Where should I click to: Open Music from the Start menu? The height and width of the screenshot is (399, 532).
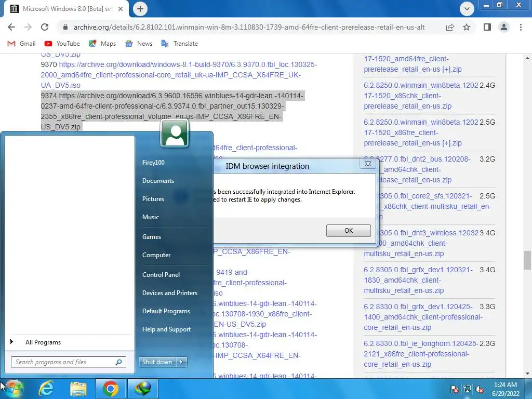pyautogui.click(x=151, y=217)
